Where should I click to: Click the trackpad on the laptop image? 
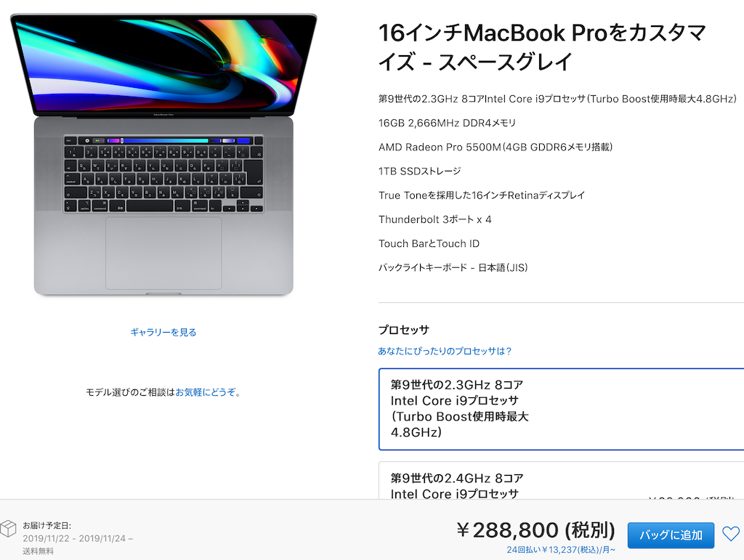pyautogui.click(x=163, y=253)
